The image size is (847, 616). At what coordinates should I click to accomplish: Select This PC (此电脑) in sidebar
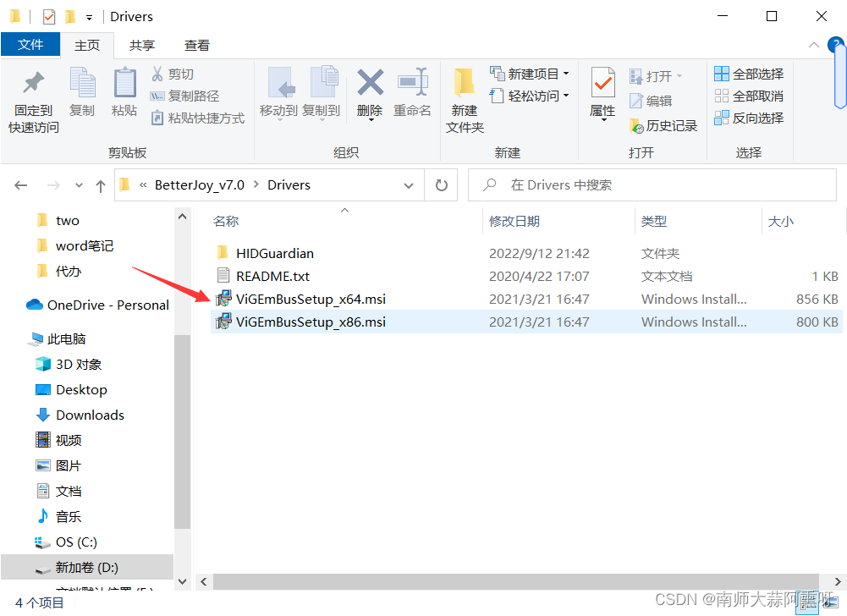[57, 338]
